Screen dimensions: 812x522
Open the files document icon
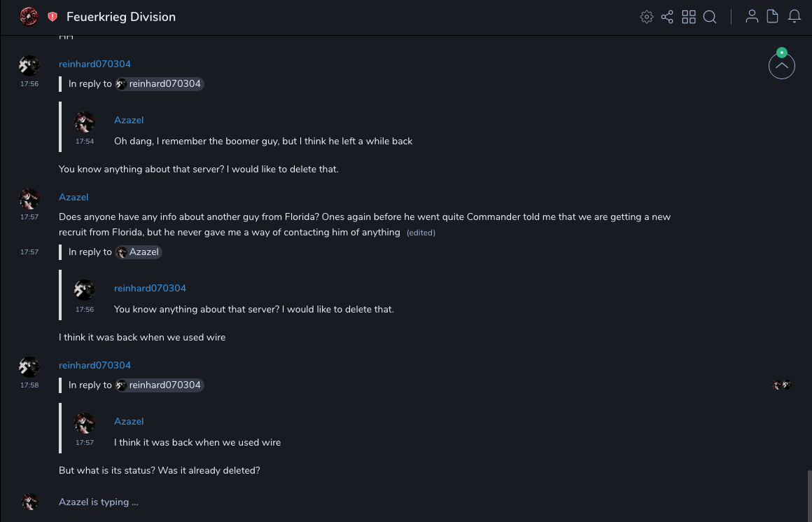(773, 17)
